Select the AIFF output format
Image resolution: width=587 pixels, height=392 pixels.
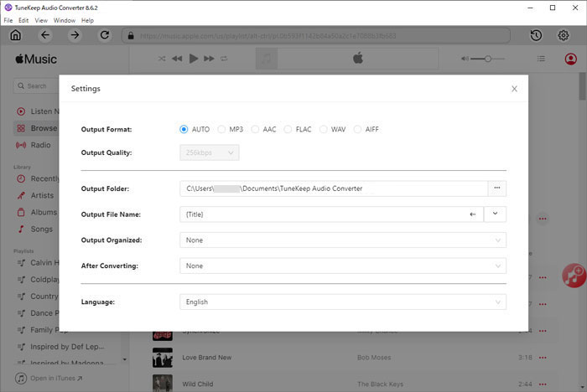point(357,130)
